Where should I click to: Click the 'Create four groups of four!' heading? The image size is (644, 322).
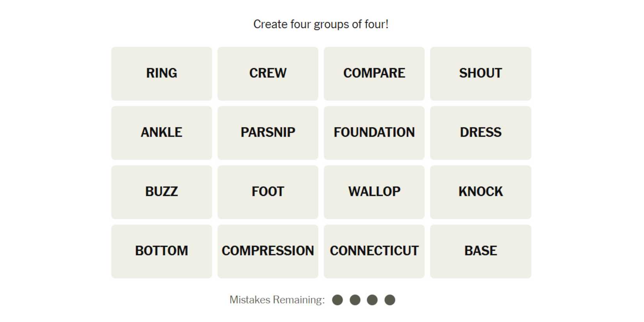click(x=321, y=24)
